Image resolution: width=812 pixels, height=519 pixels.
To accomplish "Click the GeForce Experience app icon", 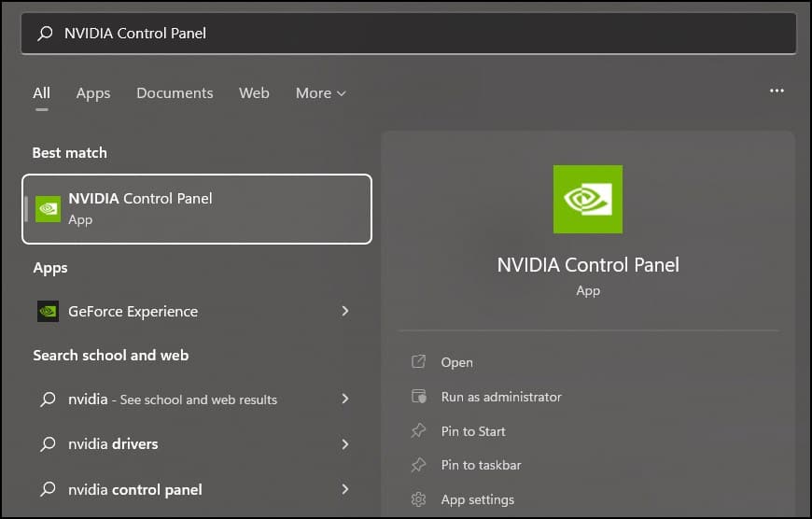I will [x=48, y=311].
